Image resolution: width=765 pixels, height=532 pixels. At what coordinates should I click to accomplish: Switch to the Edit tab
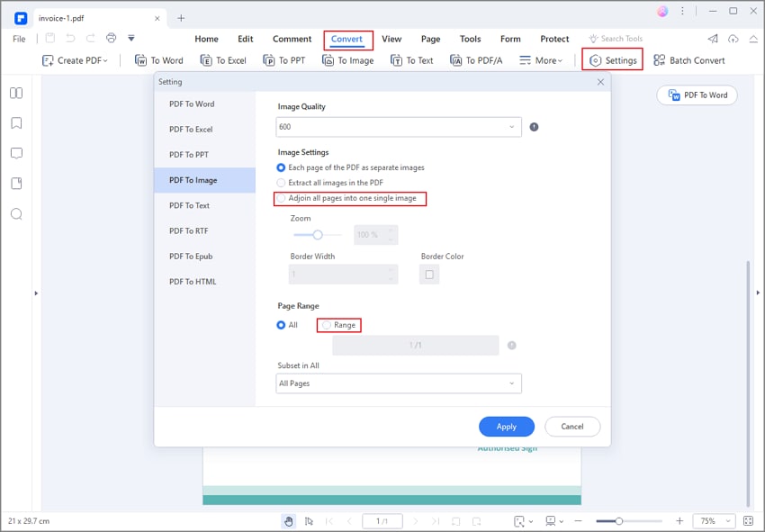point(246,39)
